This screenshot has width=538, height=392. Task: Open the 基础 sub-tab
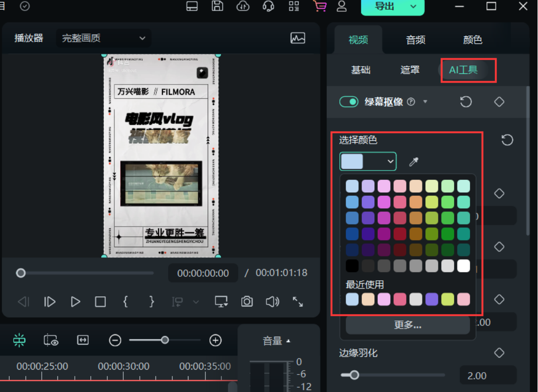click(361, 70)
